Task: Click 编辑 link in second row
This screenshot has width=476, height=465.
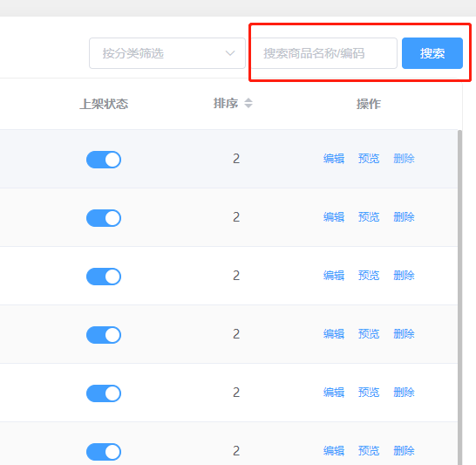Action: tap(334, 217)
